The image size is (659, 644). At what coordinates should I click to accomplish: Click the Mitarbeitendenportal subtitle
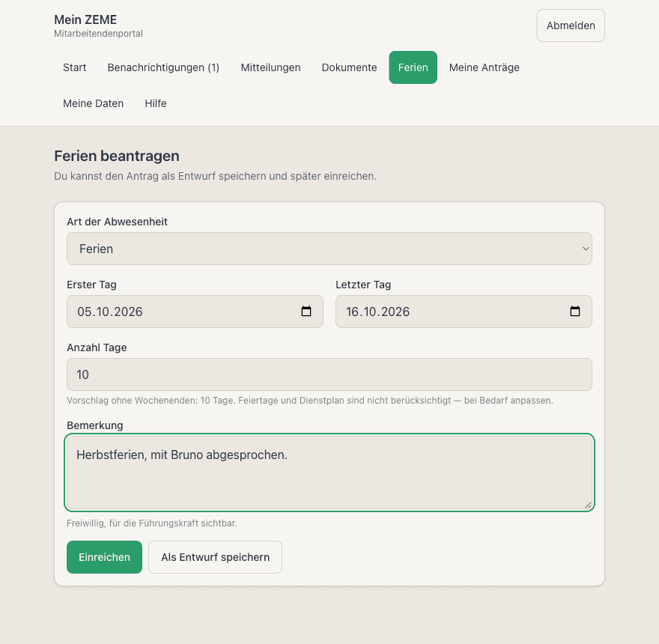point(98,34)
